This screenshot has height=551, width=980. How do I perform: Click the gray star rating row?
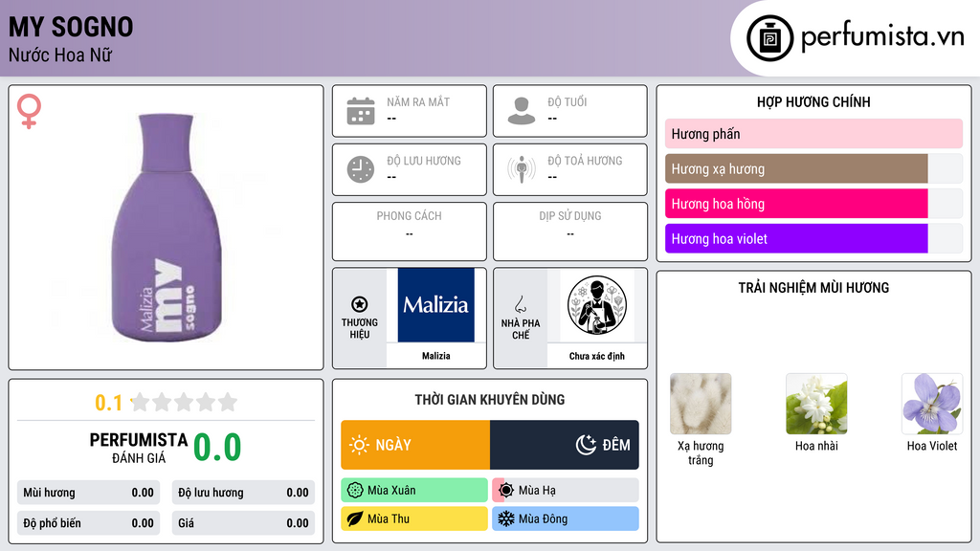click(185, 402)
